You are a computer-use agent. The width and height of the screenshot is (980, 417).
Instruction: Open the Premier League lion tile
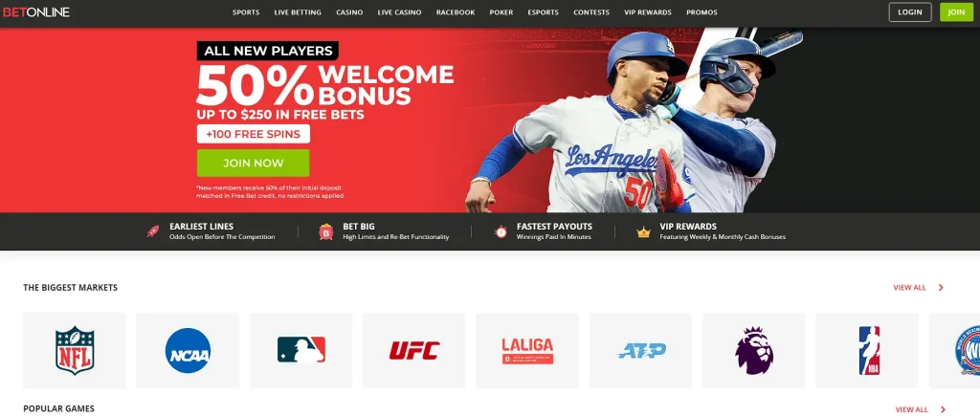point(754,350)
